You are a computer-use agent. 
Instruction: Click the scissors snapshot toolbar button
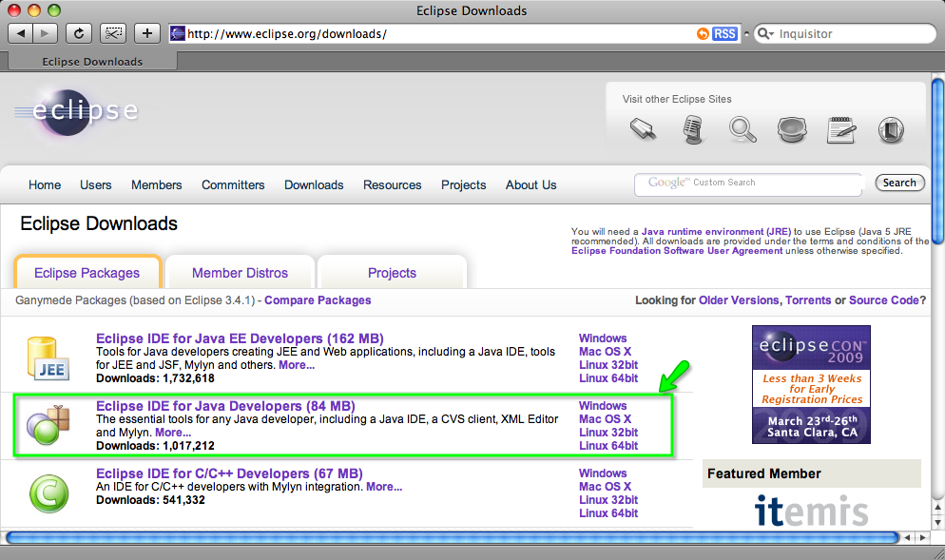tap(113, 33)
